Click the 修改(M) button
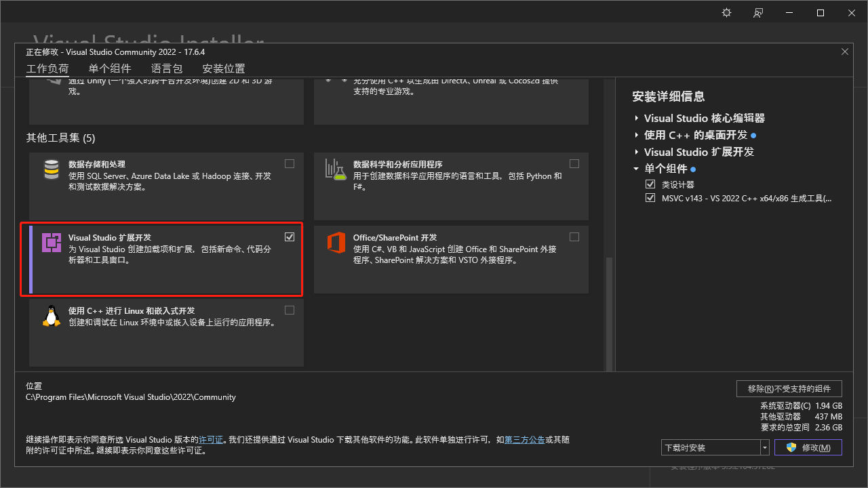Image resolution: width=868 pixels, height=488 pixels. pos(808,447)
